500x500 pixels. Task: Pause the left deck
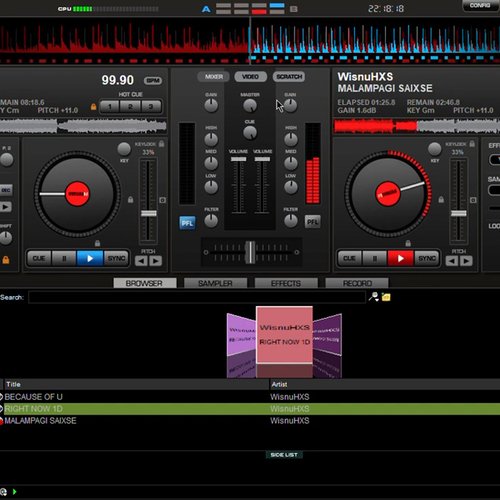tap(64, 258)
